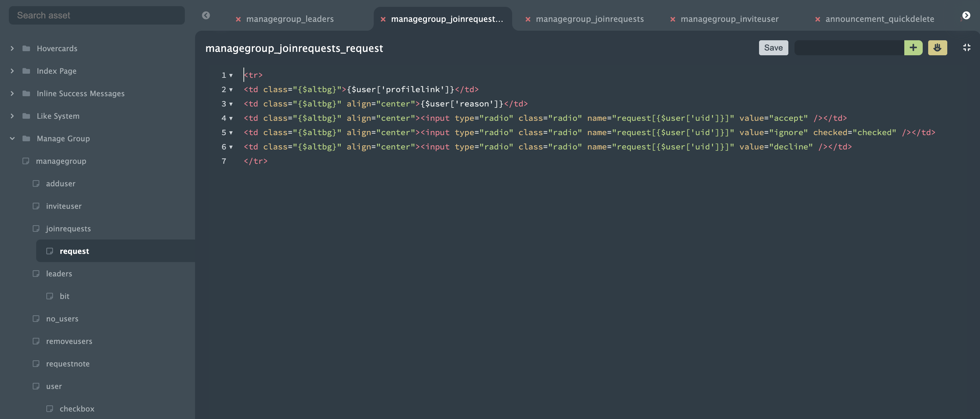Fold code at line 4 arrow
980x419 pixels.
click(231, 118)
